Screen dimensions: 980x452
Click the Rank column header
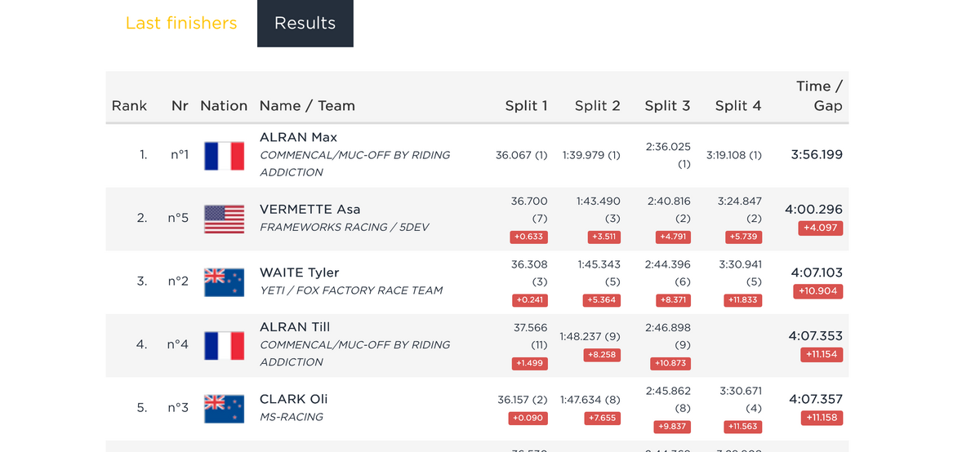(x=129, y=105)
